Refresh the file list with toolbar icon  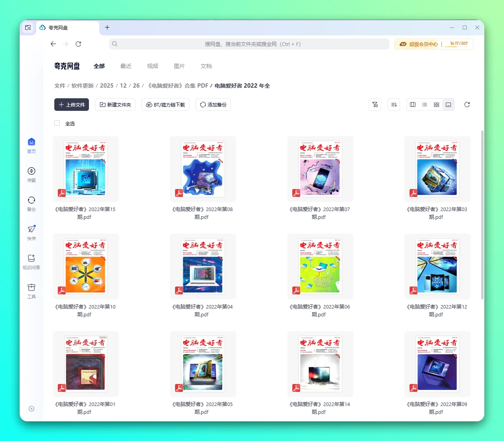coord(467,105)
